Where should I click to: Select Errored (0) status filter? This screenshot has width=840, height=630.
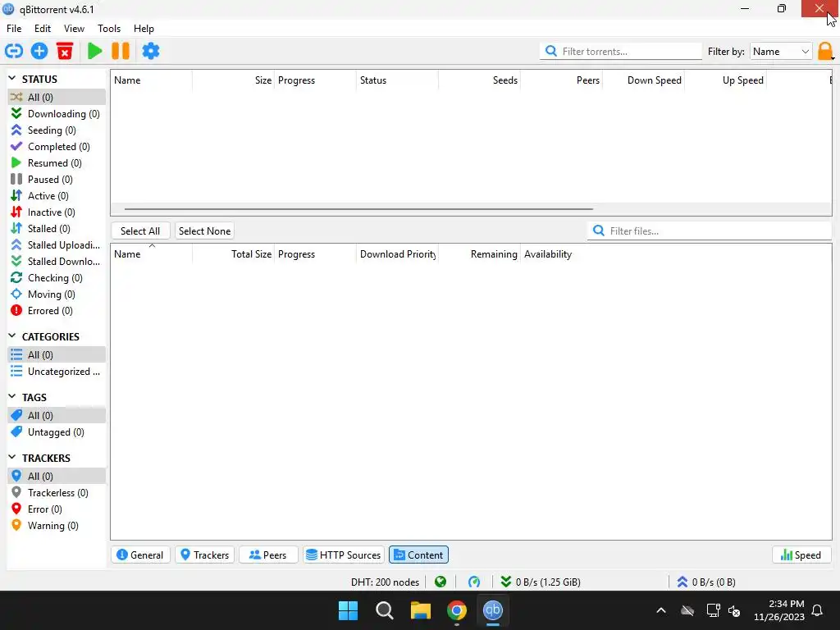tap(57, 311)
